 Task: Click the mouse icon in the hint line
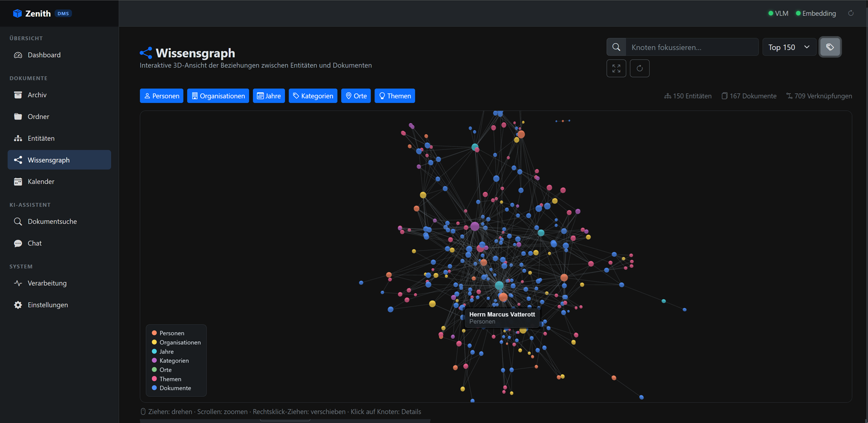(x=143, y=412)
